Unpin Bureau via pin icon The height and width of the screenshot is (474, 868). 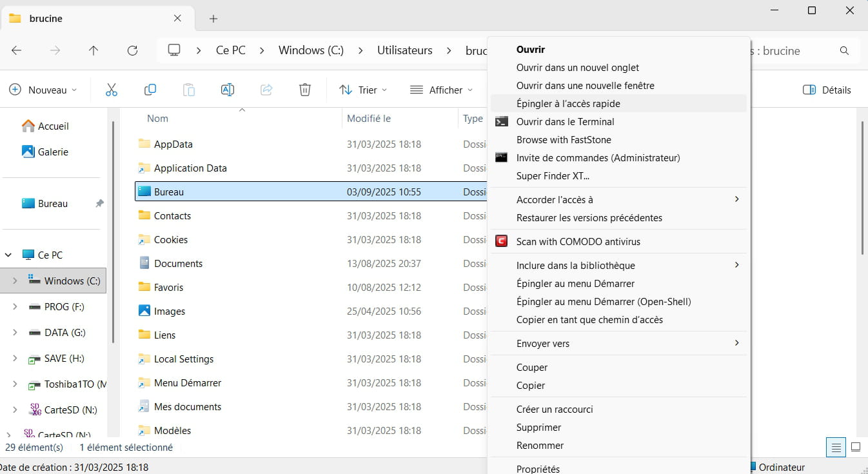click(99, 203)
